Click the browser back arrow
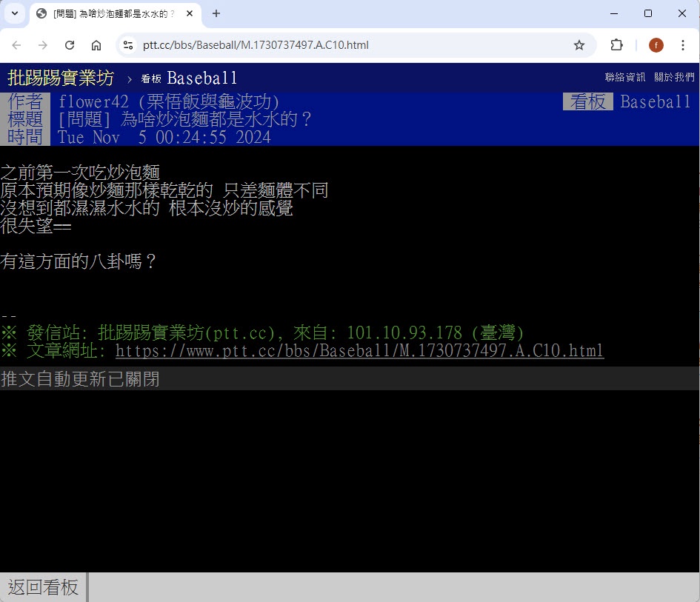This screenshot has height=602, width=700. coord(16,45)
